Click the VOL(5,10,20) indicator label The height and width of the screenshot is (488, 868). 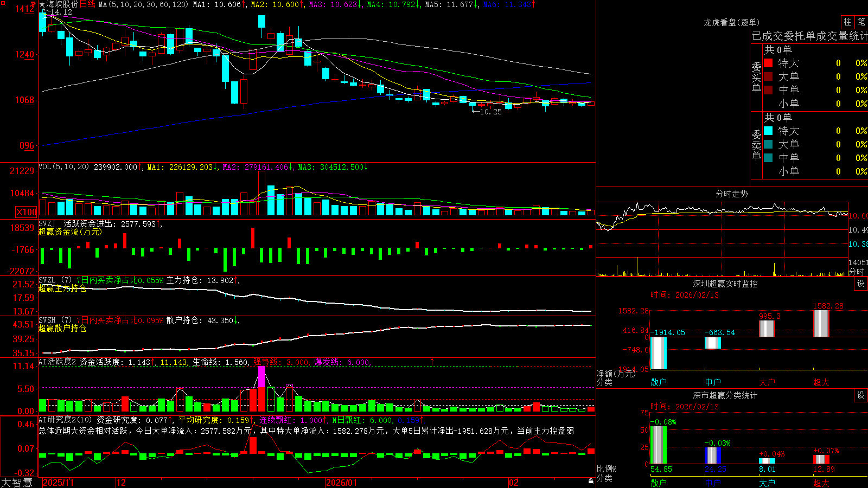coord(63,167)
